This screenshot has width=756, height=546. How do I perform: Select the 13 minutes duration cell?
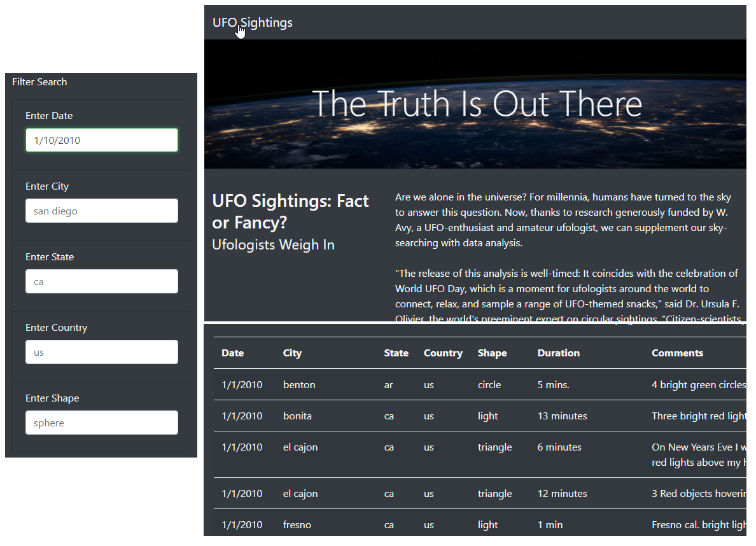click(562, 416)
